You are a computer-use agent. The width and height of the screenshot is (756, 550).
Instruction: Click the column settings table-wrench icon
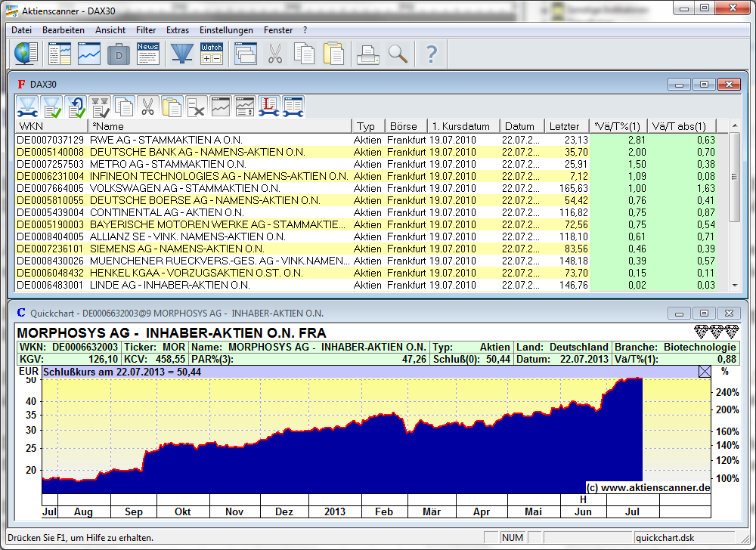293,107
